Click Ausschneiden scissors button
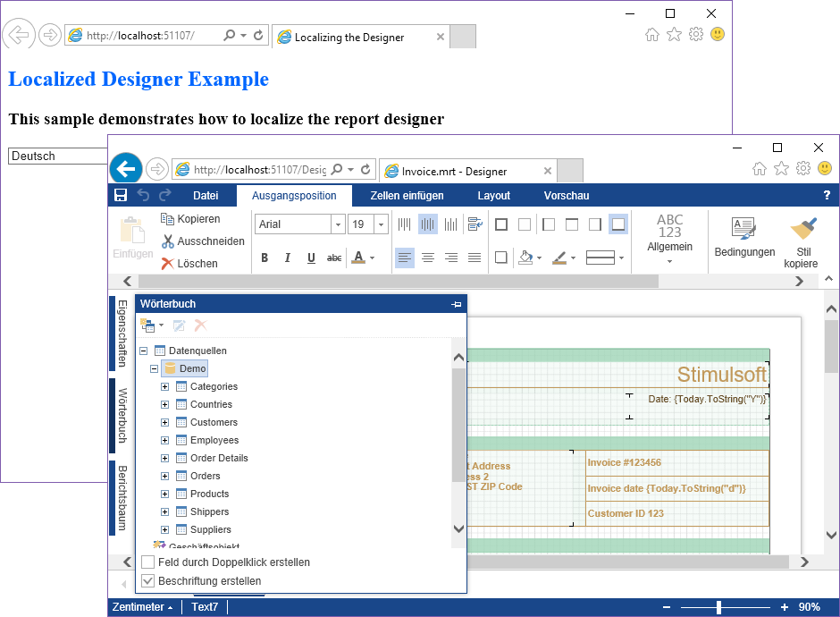The image size is (840, 617). pyautogui.click(x=203, y=241)
